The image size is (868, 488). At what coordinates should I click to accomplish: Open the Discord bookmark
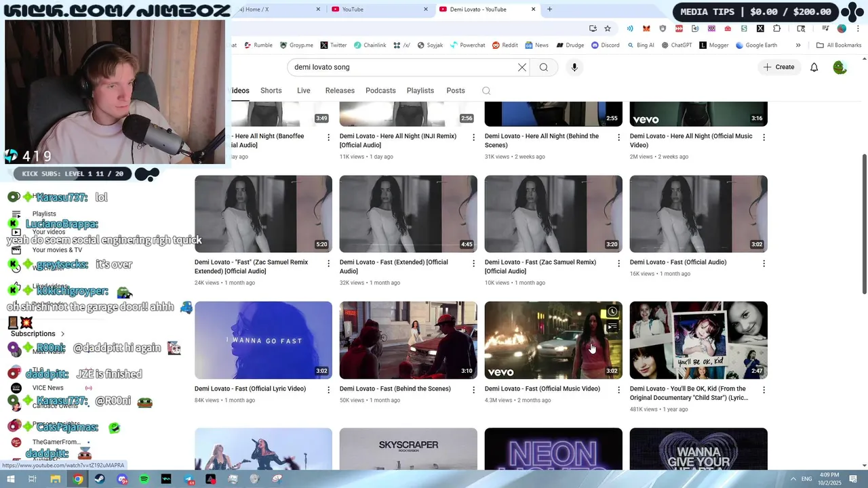tap(606, 45)
